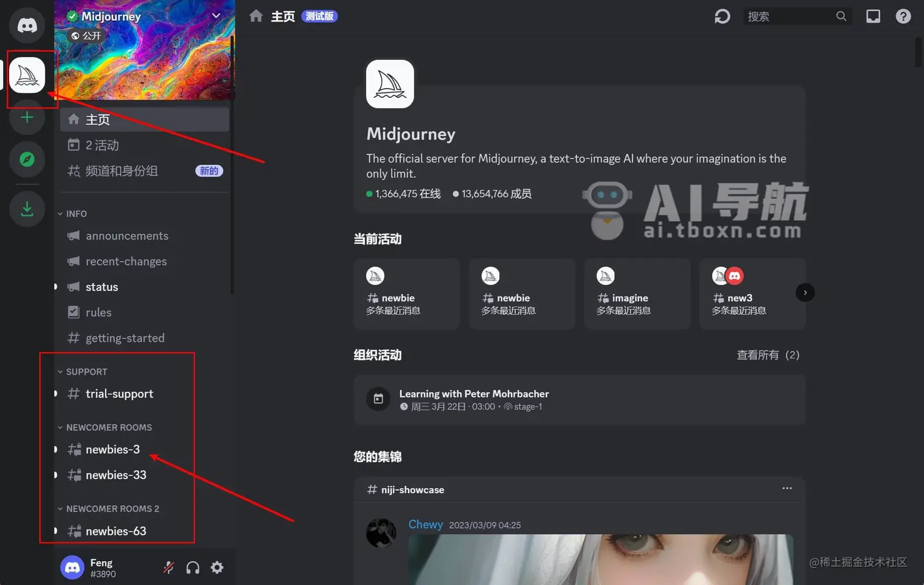Toggle deafen with the headphones icon
The width and height of the screenshot is (924, 585).
(193, 567)
